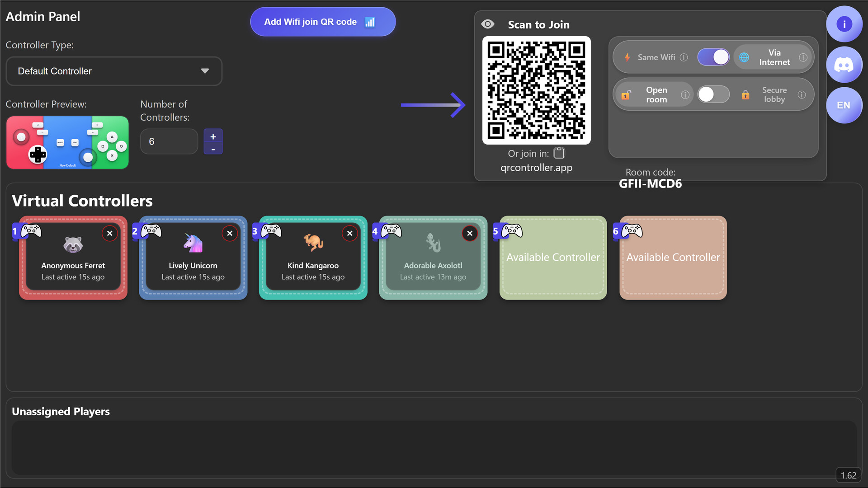
Task: Enable Secure lobby using its toggle
Action: pyautogui.click(x=713, y=94)
